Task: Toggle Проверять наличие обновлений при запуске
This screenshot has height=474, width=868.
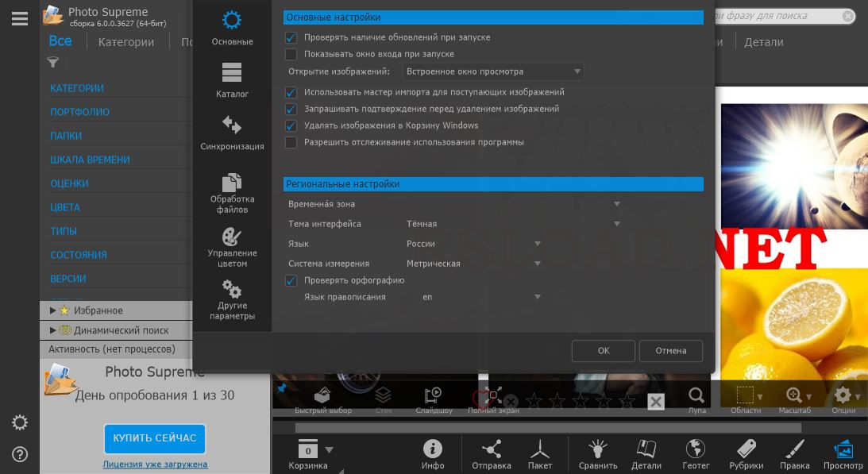Action: click(291, 37)
